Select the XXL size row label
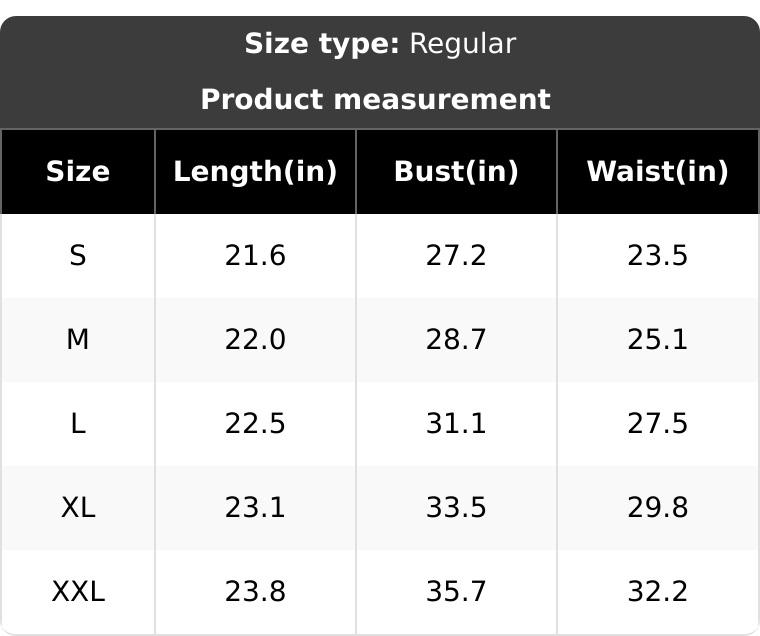The width and height of the screenshot is (760, 636). [x=78, y=591]
